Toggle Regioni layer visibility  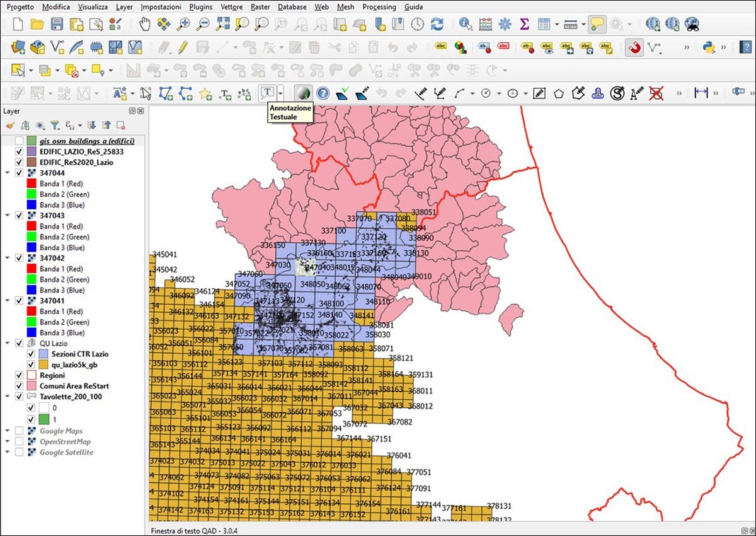click(19, 375)
